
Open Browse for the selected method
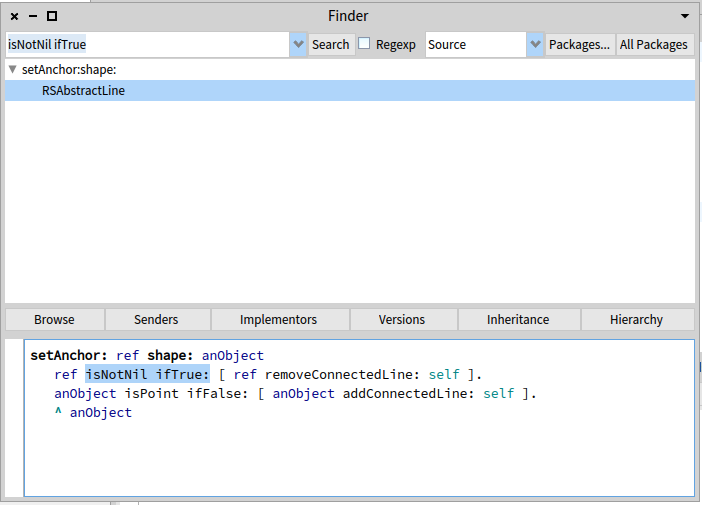pos(55,320)
